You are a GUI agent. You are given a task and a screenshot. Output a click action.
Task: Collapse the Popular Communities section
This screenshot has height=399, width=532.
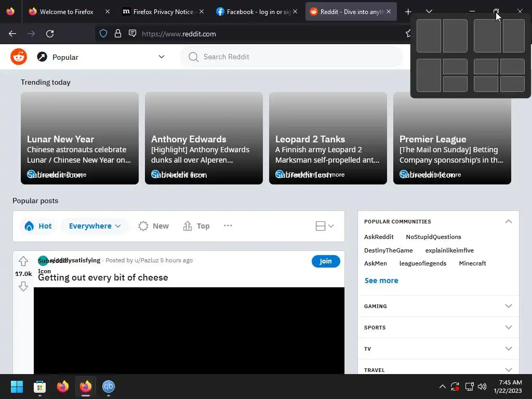coord(508,221)
